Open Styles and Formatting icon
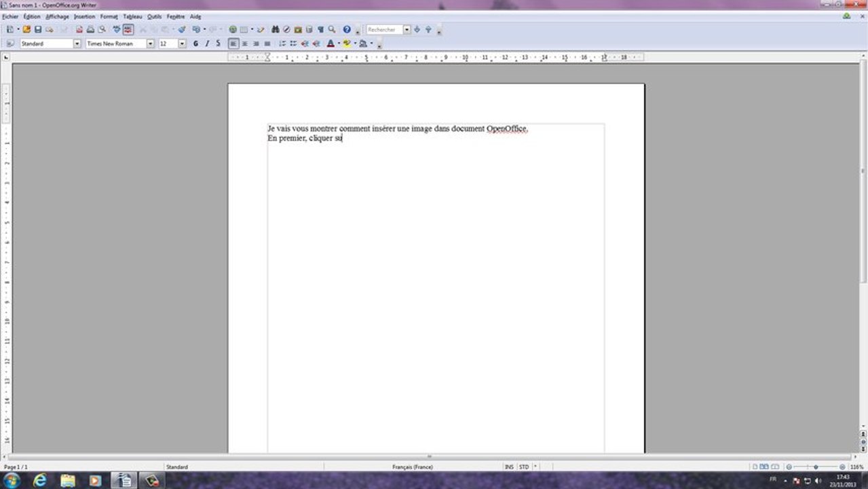868x489 pixels. tap(10, 43)
